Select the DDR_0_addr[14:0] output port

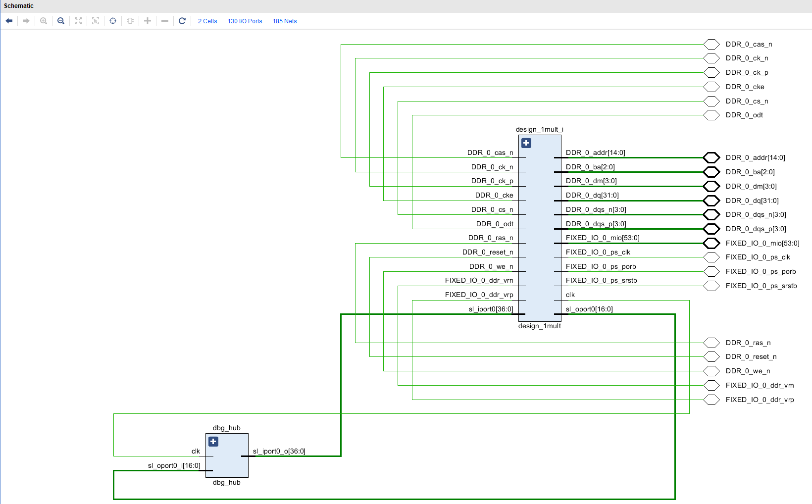pos(711,157)
